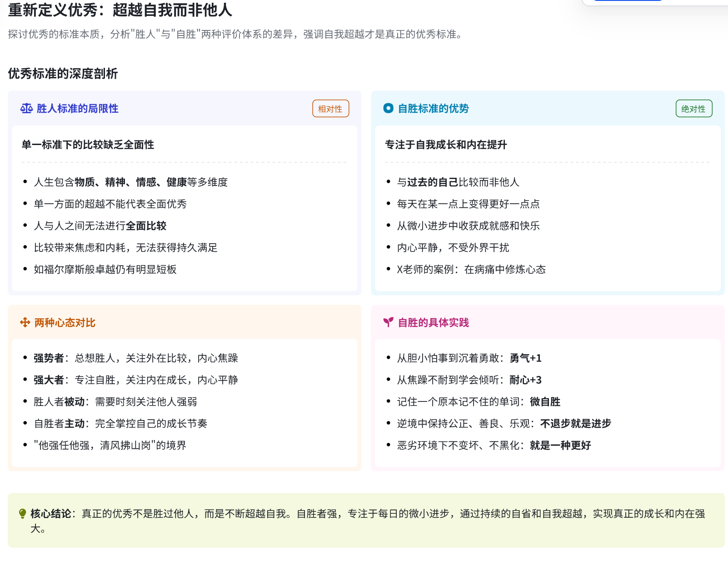Screen dimensions: 728x561
Task: Click the subheading 单一标准下的比较缺乏全面性
Action: tap(88, 145)
